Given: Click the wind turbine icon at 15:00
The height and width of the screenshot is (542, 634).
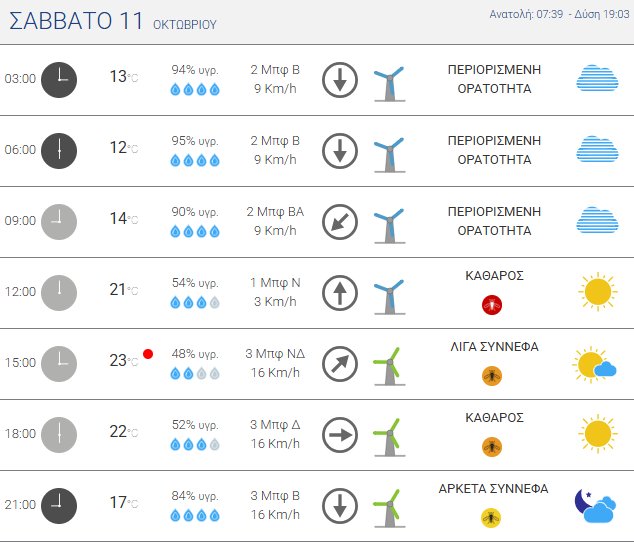Looking at the screenshot, I should 388,364.
